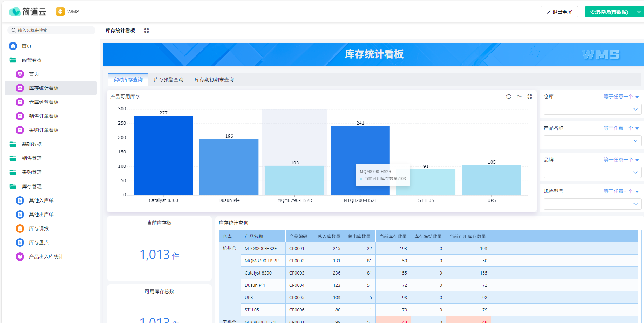644x323 pixels.
Task: Click the 安装模板(带数据) button
Action: pos(609,11)
